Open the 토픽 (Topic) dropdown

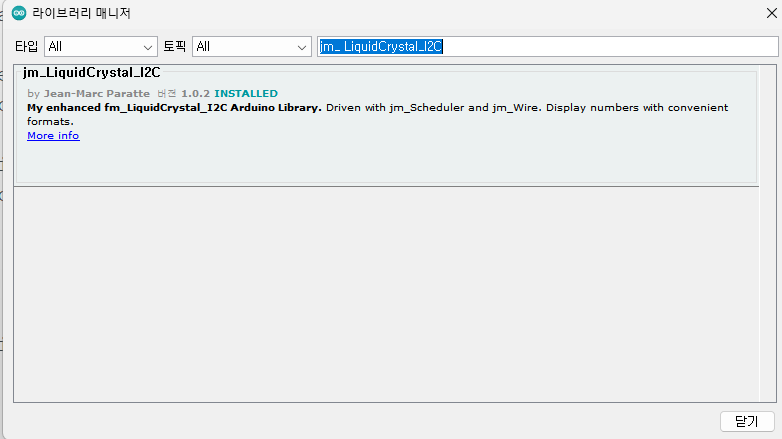(252, 46)
